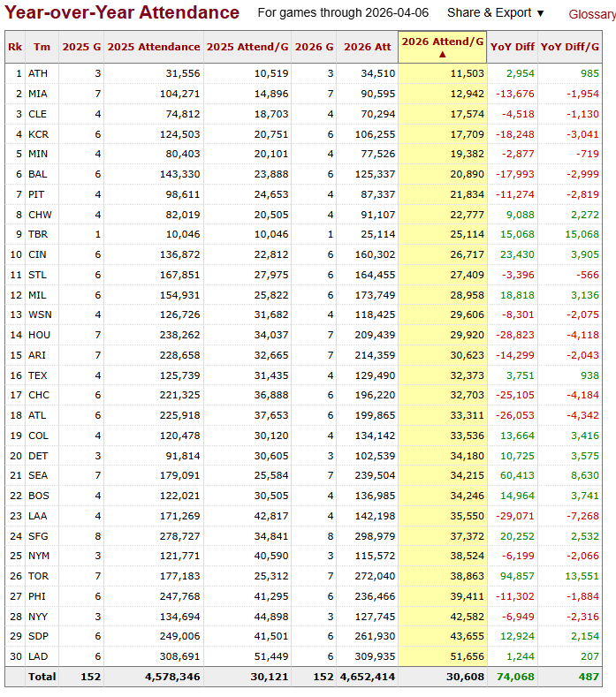Sort by 2026 Att column header

(368, 47)
